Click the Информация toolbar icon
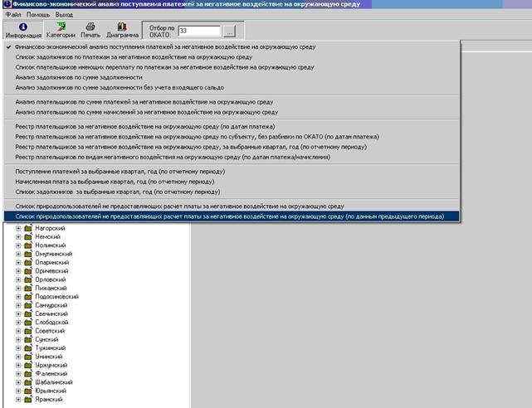Image resolution: width=532 pixels, height=408 pixels. 22,31
